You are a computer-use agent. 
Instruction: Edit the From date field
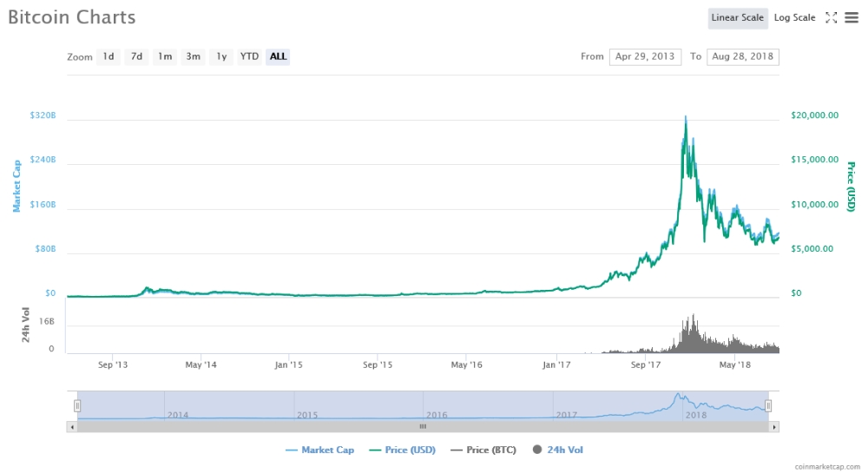click(x=645, y=56)
